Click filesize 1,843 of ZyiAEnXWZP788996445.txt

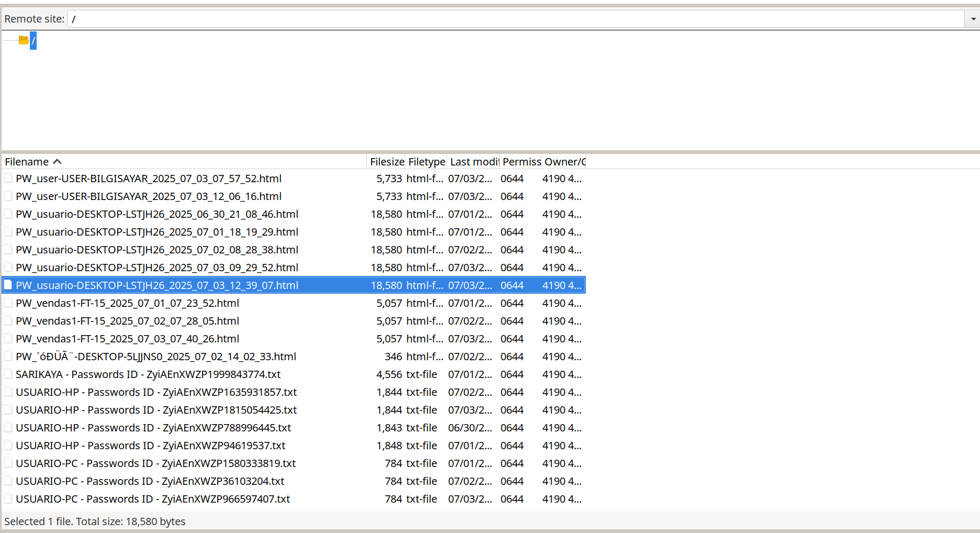pos(389,428)
